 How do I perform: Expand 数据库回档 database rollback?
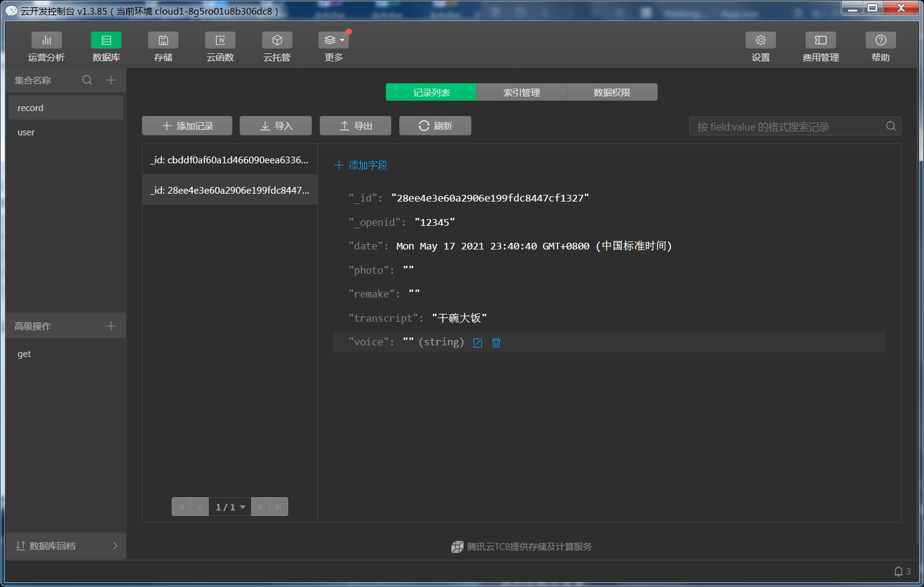pyautogui.click(x=66, y=546)
